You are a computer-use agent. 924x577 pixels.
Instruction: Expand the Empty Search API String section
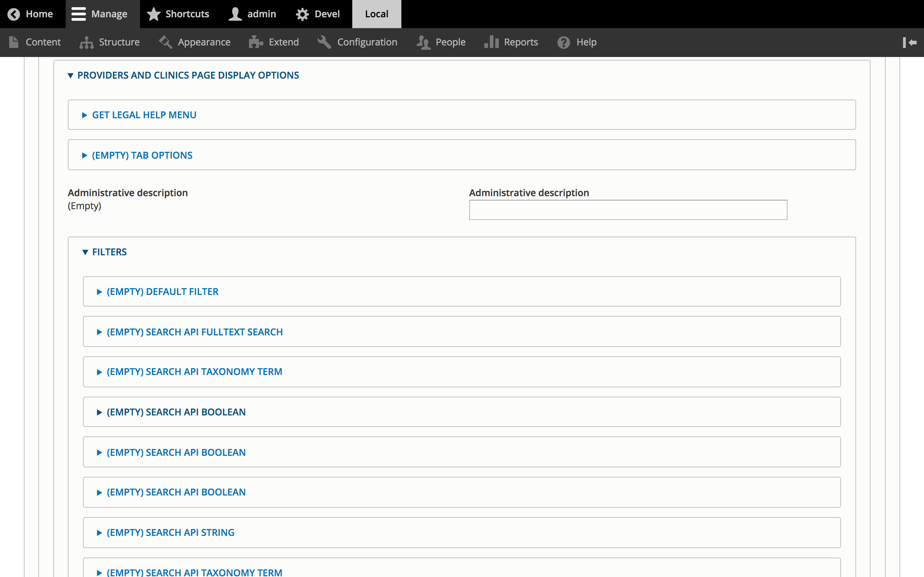[170, 532]
